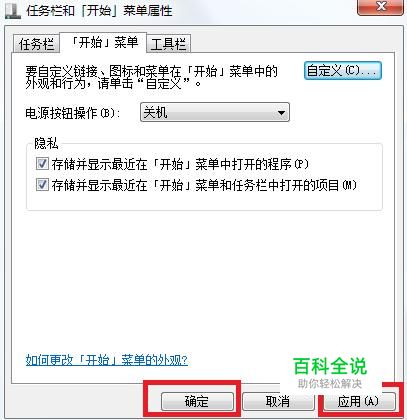Click the 隐私 group heading

click(46, 144)
